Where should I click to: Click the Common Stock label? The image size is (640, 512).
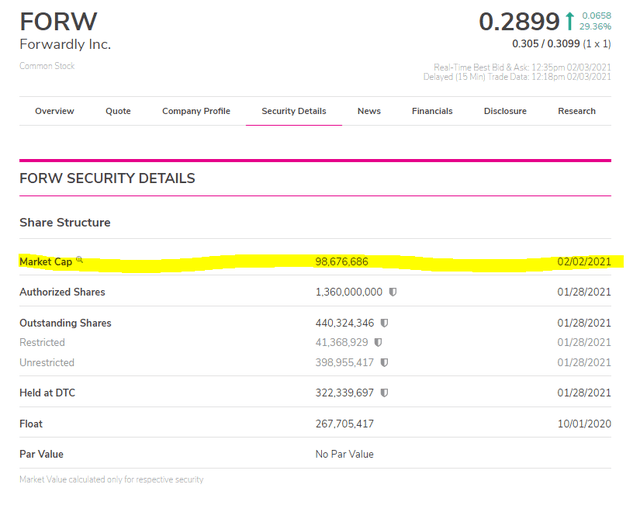[x=47, y=66]
